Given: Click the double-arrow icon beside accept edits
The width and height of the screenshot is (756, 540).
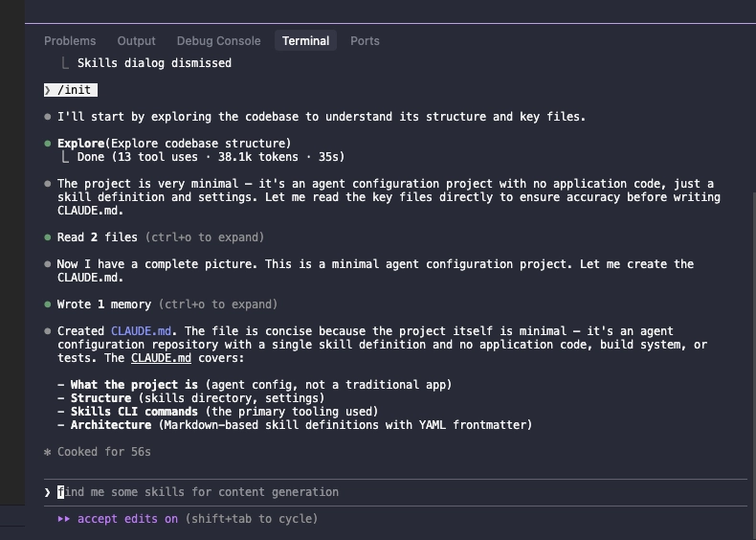Looking at the screenshot, I should click(64, 519).
